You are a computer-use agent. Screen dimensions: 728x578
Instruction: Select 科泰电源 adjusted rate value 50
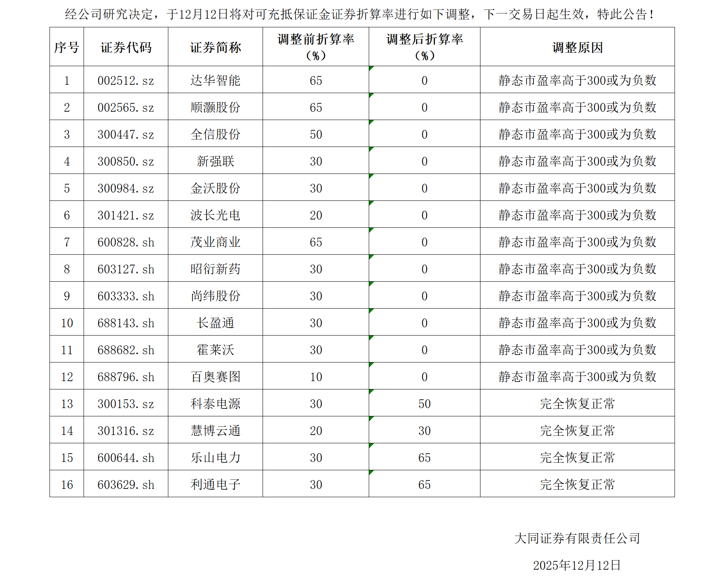424,404
